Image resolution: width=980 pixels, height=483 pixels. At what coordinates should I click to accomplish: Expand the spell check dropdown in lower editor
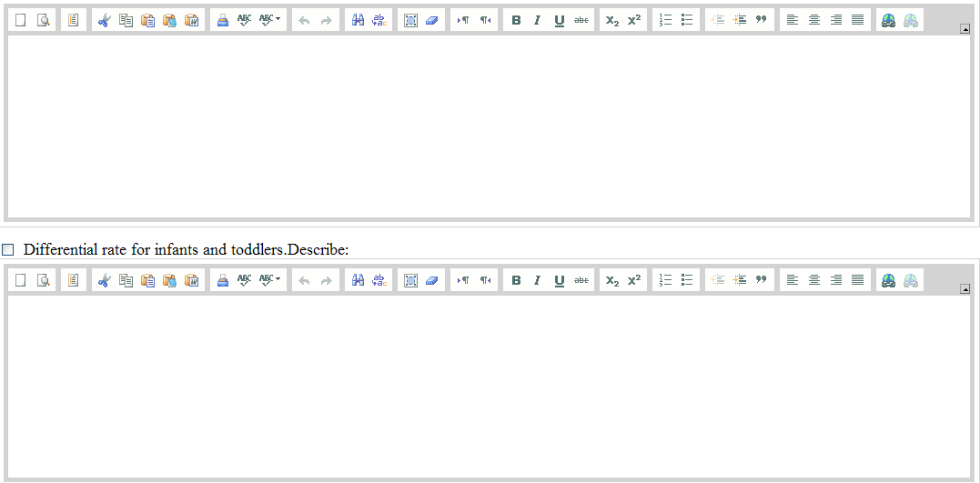tap(270, 280)
